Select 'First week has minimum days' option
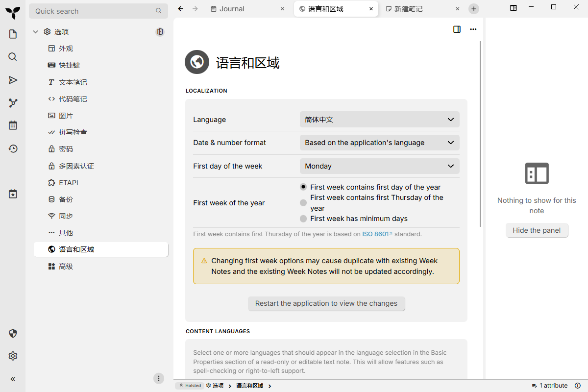 303,219
